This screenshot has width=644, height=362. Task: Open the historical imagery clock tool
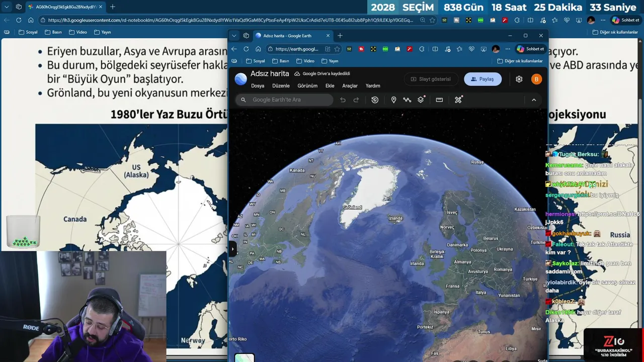[x=375, y=100]
